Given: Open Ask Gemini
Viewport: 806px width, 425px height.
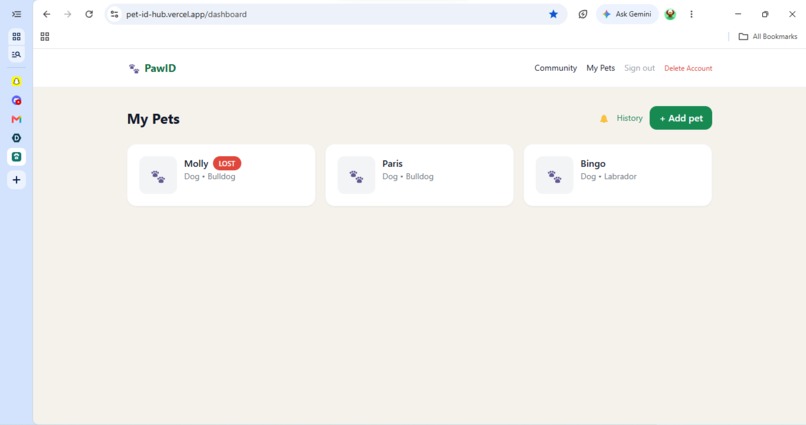Looking at the screenshot, I should pos(627,14).
